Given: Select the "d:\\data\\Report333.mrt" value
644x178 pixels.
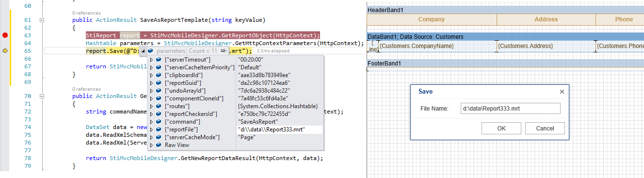Looking at the screenshot, I should tap(272, 129).
